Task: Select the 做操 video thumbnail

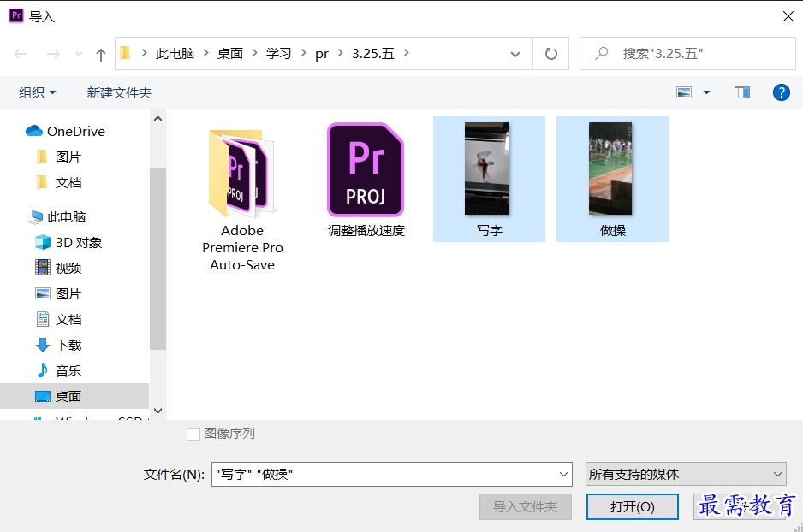Action: click(612, 179)
